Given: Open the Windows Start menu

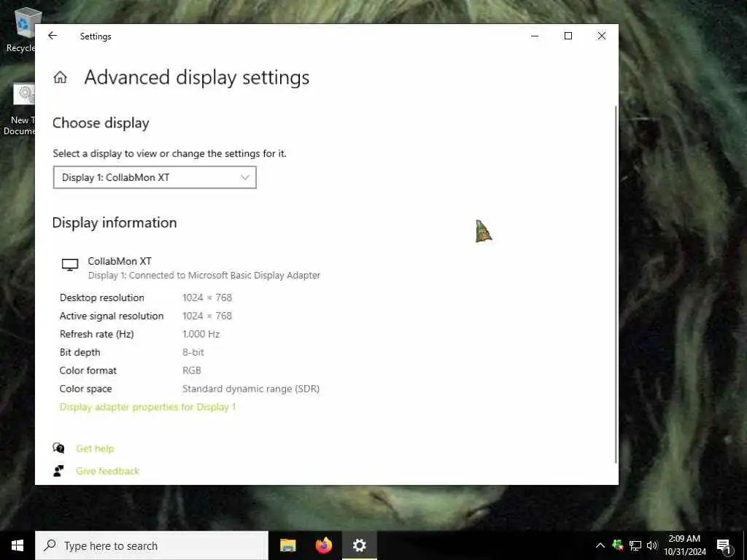Looking at the screenshot, I should [18, 545].
